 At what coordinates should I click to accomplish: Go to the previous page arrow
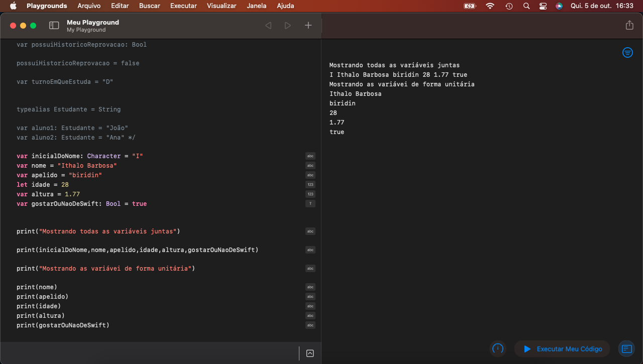coord(268,26)
